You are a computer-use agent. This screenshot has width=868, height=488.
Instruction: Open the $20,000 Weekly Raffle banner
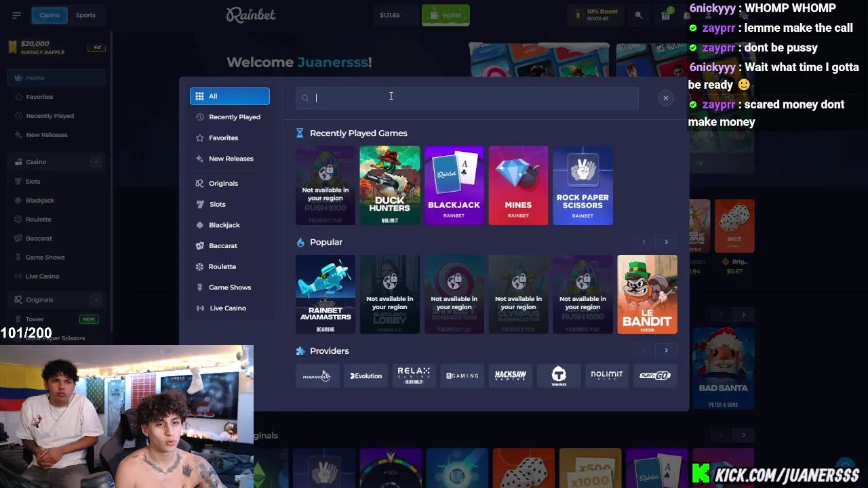pyautogui.click(x=56, y=47)
